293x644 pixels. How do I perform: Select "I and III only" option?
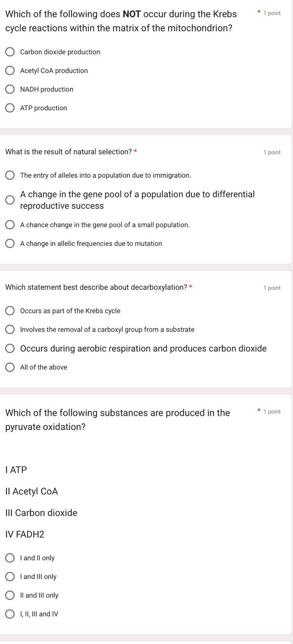[x=10, y=576]
